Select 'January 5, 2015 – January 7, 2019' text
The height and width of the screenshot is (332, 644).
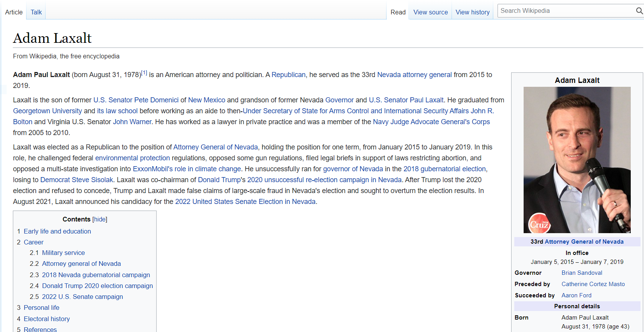577,262
